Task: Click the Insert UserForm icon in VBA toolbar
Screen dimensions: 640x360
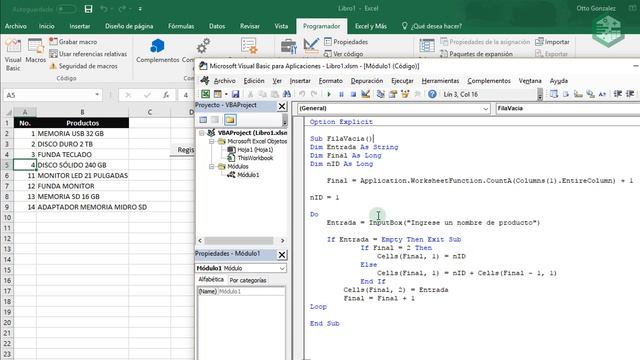Action: (x=218, y=94)
